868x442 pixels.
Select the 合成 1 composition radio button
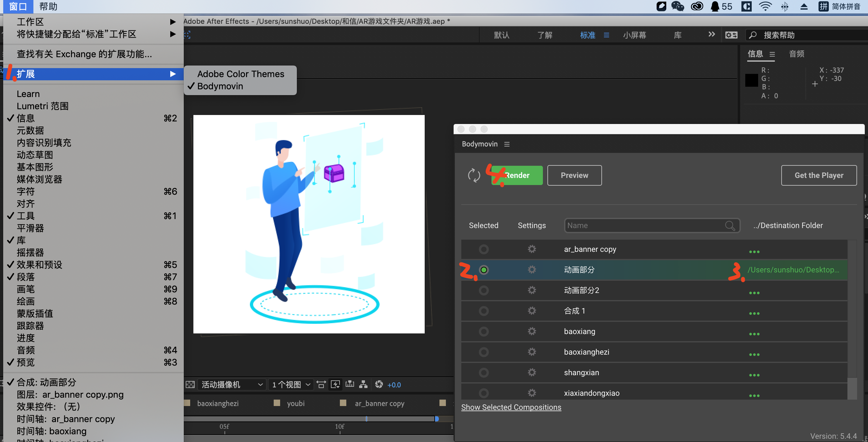pos(484,311)
